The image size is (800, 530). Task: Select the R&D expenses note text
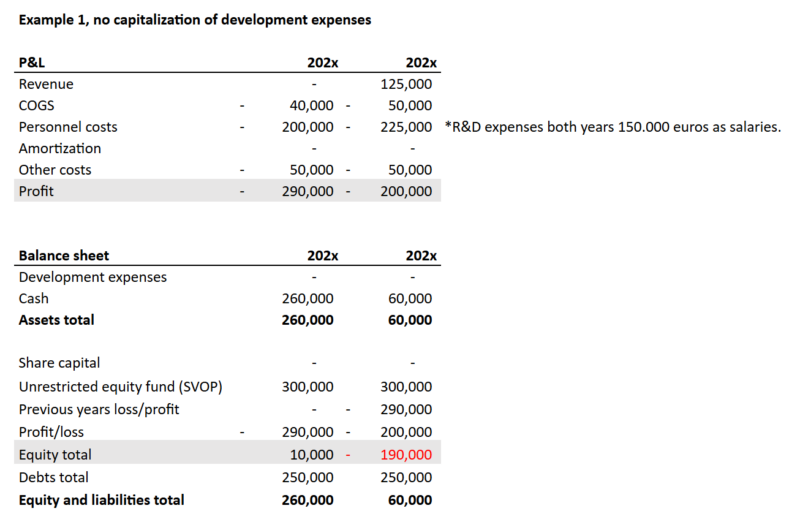[x=613, y=128]
